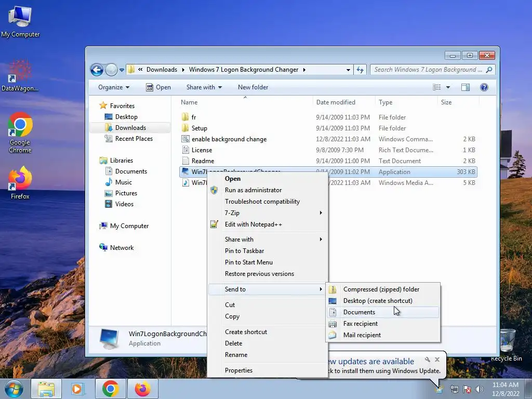This screenshot has width=532, height=399.
Task: Select the enable background change file
Action: 229,139
